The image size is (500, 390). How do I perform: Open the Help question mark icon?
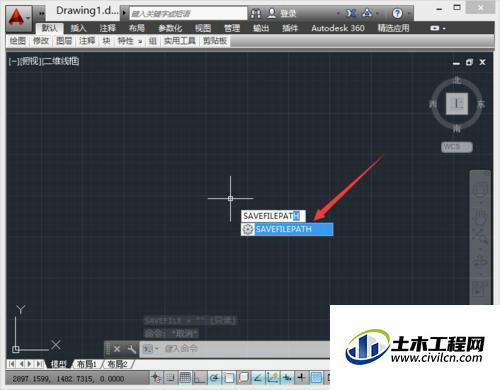click(x=397, y=13)
